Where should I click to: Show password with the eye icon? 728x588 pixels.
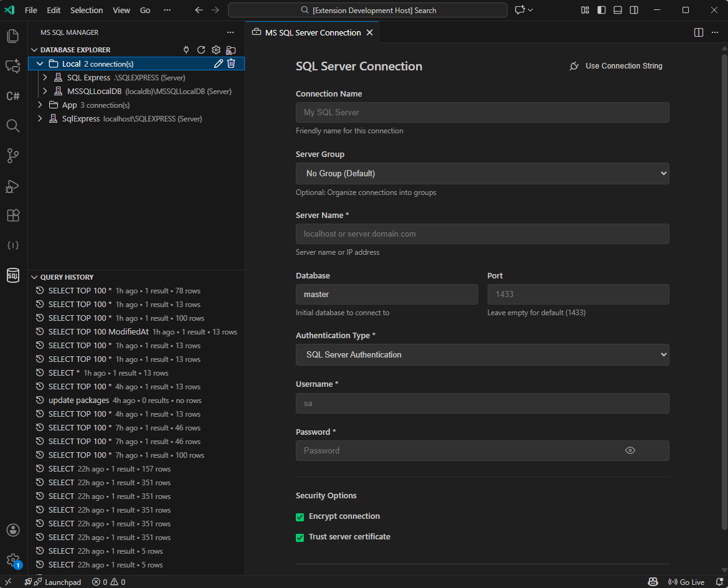point(630,450)
